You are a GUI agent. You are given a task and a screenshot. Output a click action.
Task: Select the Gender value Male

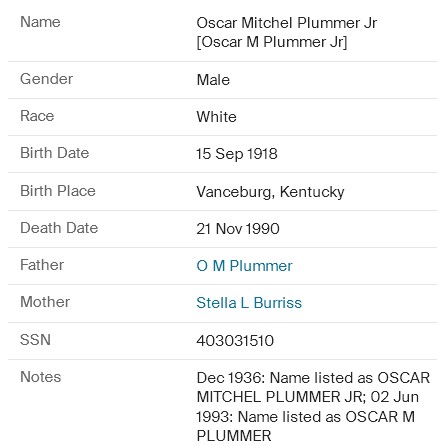click(x=213, y=80)
